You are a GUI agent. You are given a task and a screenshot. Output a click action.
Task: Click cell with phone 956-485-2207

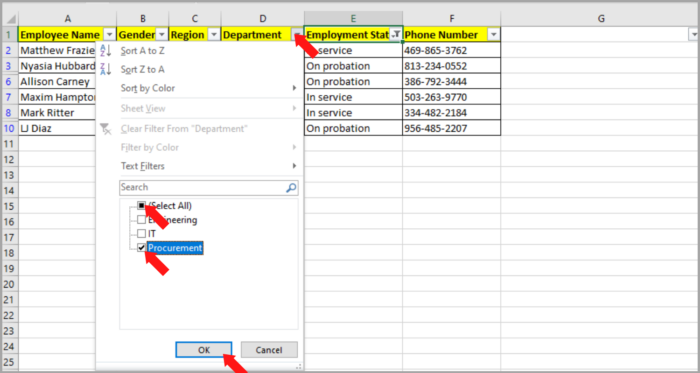tap(451, 128)
